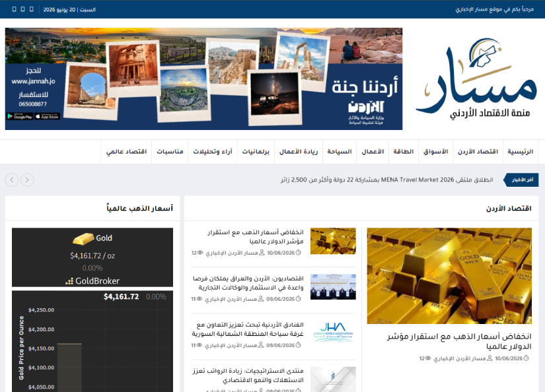Viewport: 545px width, 392px height.
Task: Click the أردننا جنة tourism banner
Action: [x=203, y=79]
